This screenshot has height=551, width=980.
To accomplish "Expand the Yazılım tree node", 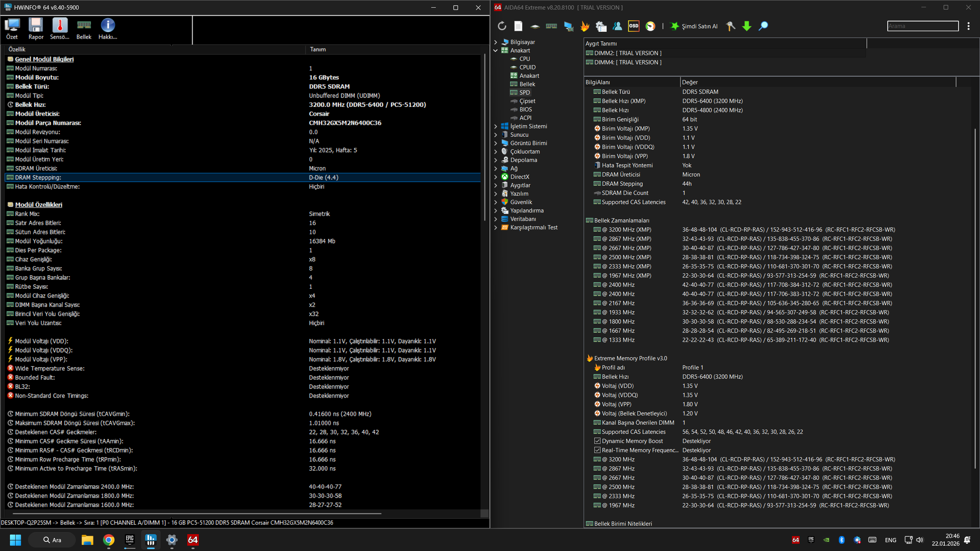I will point(496,194).
